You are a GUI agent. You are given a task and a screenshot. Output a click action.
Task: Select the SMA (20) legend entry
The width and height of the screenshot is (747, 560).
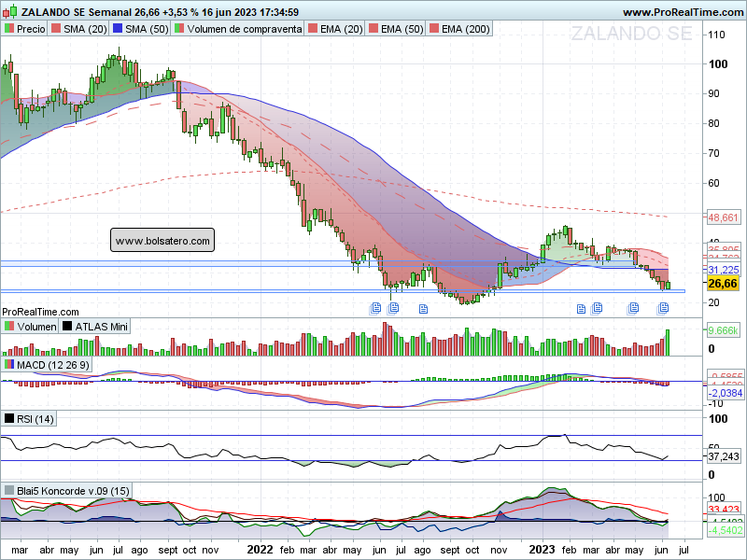point(79,29)
